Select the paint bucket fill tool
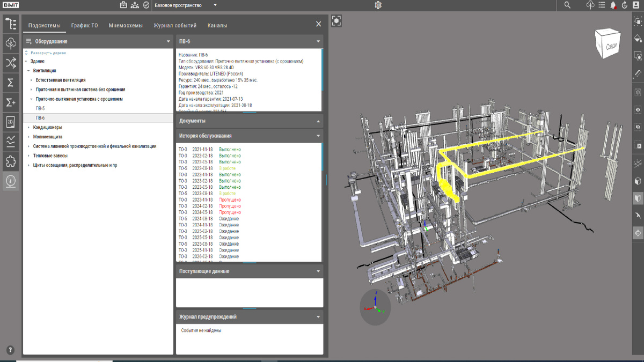The width and height of the screenshot is (644, 362). tap(638, 38)
